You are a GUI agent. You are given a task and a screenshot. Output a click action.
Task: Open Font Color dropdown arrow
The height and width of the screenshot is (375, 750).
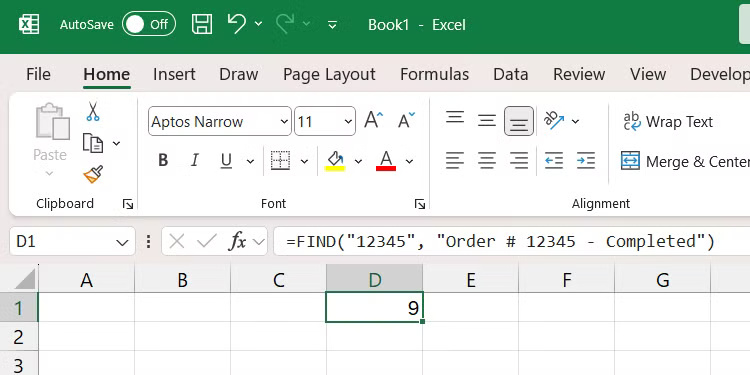(x=409, y=161)
